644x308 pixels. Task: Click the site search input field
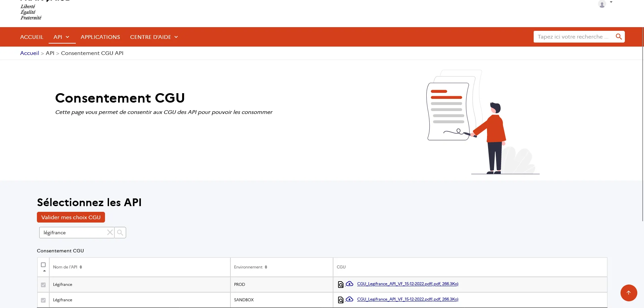(574, 37)
